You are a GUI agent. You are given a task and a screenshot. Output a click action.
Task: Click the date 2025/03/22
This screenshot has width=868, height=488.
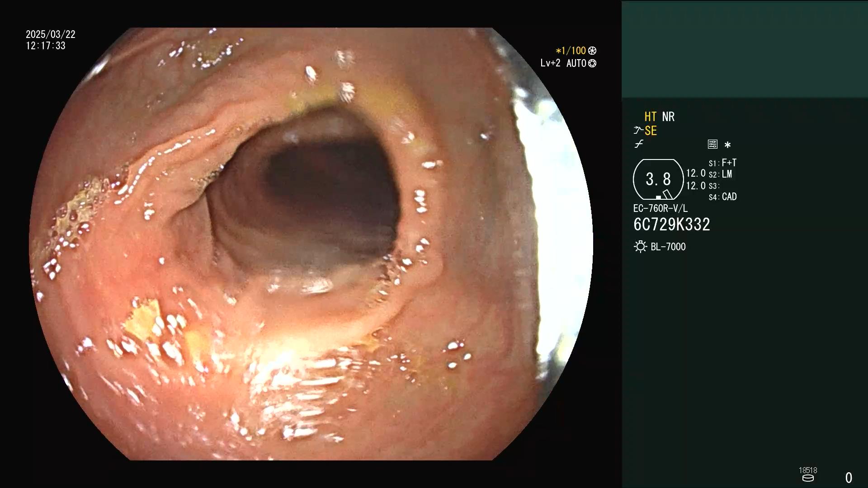click(x=51, y=34)
